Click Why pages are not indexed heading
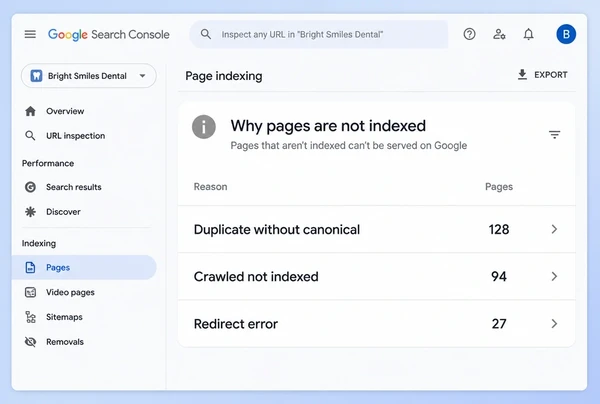 click(x=328, y=126)
